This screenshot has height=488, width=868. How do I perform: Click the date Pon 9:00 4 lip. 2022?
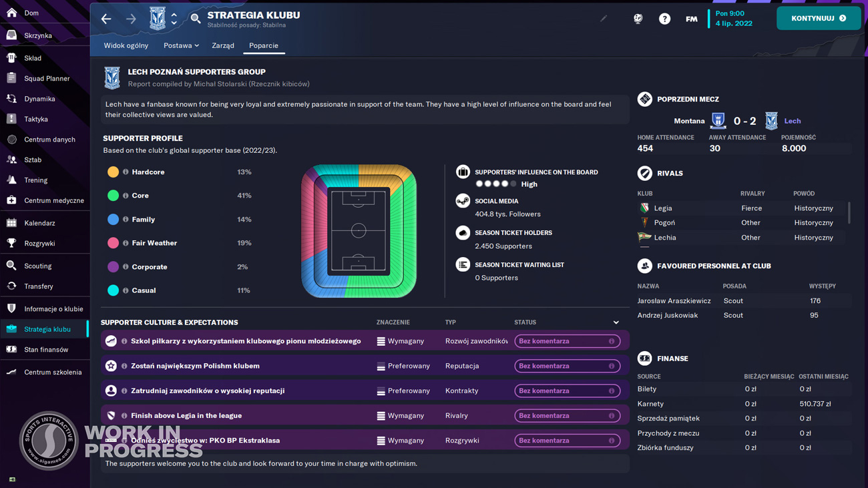click(x=734, y=18)
